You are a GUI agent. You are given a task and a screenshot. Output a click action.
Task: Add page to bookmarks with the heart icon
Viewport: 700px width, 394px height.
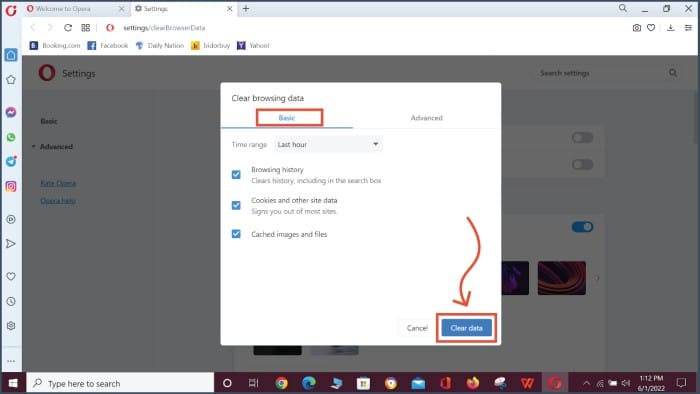[x=651, y=28]
